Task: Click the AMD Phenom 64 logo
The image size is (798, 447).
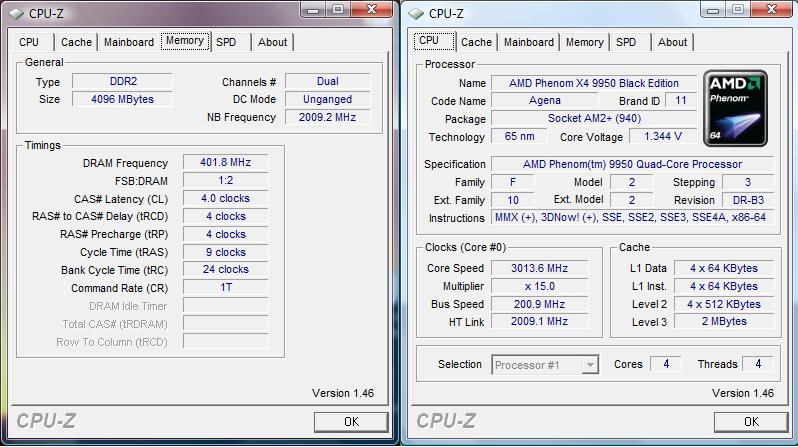Action: coord(735,108)
